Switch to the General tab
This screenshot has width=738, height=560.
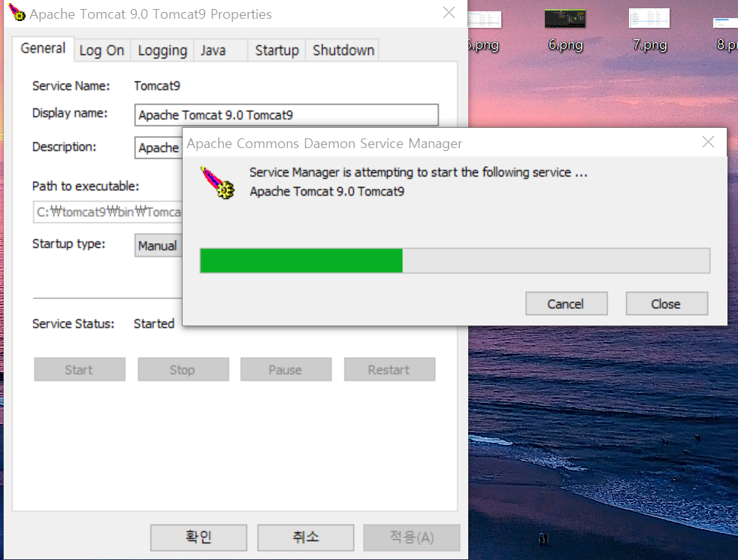point(43,48)
